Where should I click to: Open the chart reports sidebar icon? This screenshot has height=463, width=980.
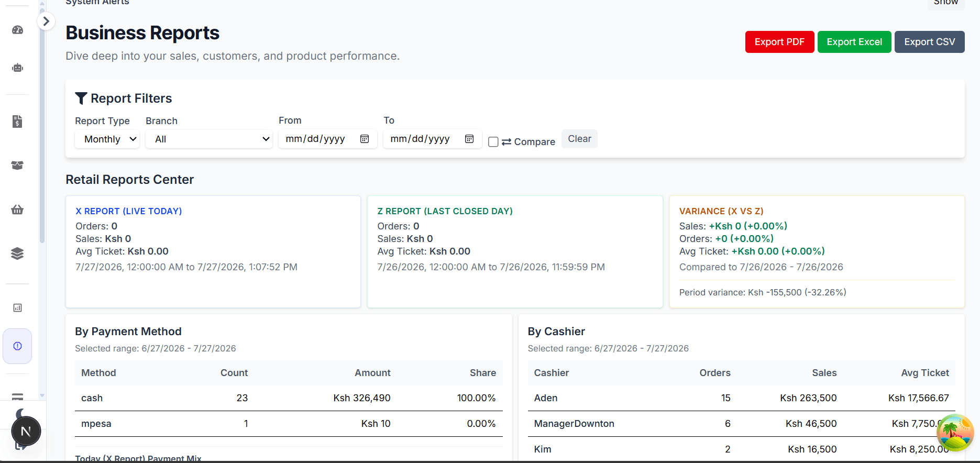coord(17,308)
